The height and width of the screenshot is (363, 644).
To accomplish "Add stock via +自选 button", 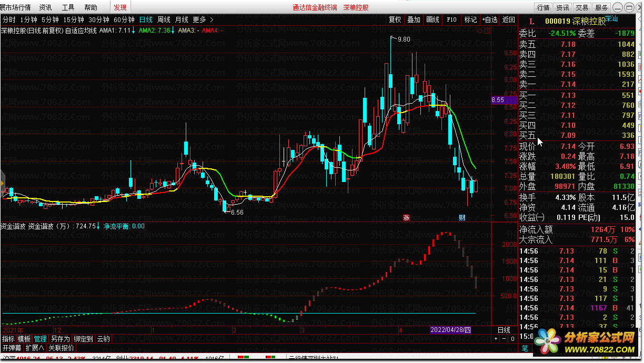I will point(489,19).
